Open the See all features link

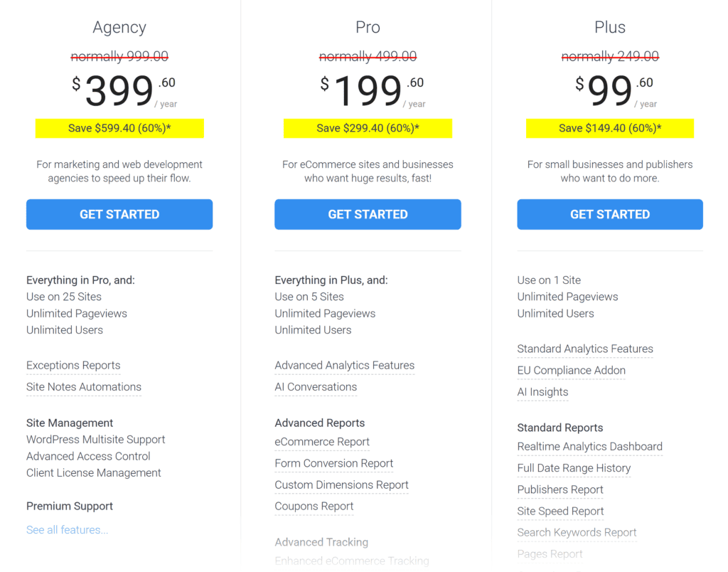coord(67,529)
